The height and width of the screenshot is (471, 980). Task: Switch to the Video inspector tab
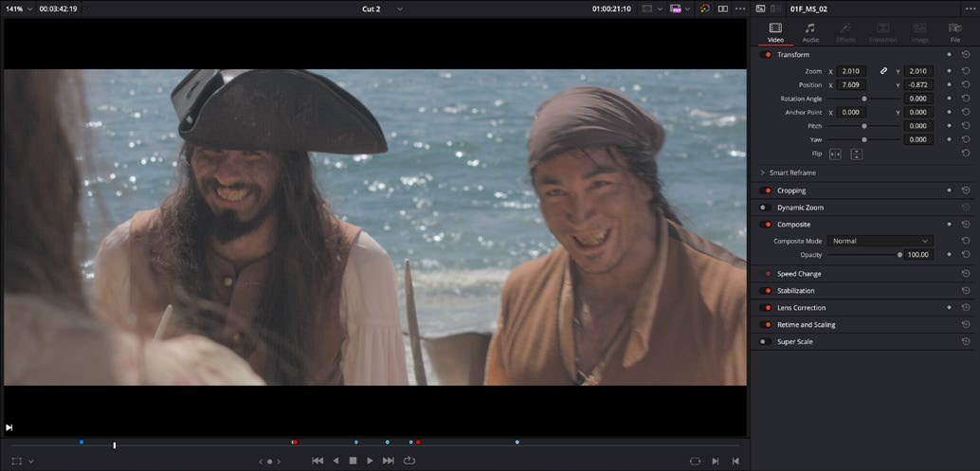coord(775,33)
